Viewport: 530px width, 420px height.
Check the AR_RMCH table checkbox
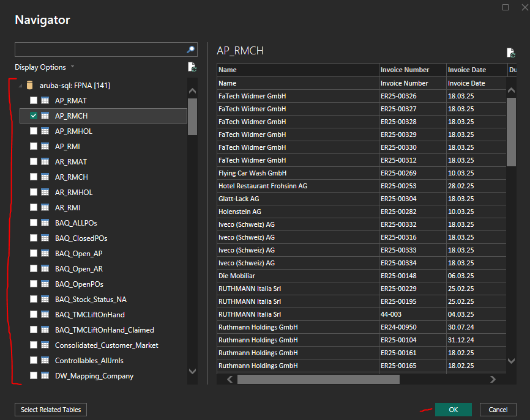coord(34,177)
